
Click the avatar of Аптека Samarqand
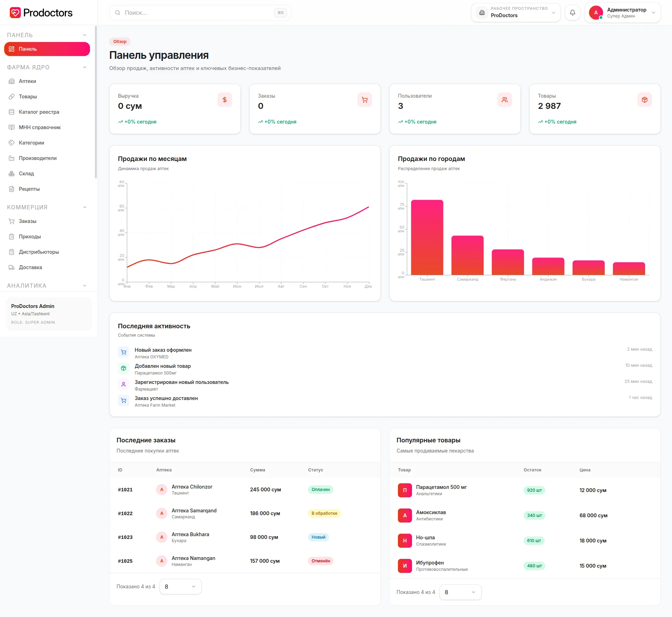pos(162,513)
